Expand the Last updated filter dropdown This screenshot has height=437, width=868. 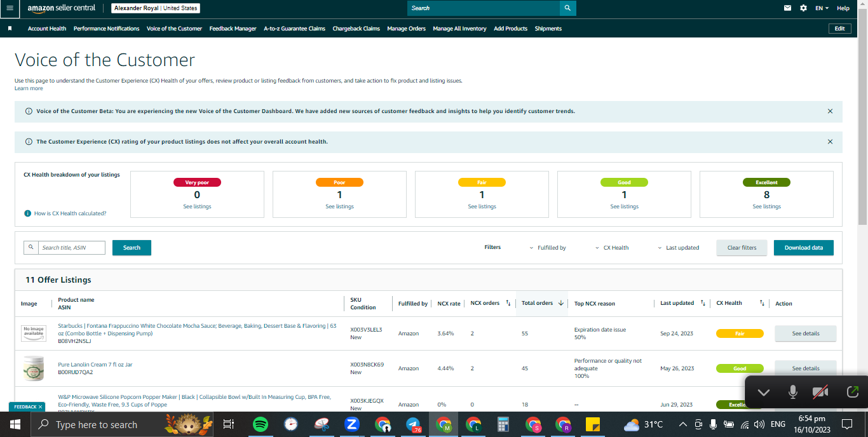click(679, 248)
